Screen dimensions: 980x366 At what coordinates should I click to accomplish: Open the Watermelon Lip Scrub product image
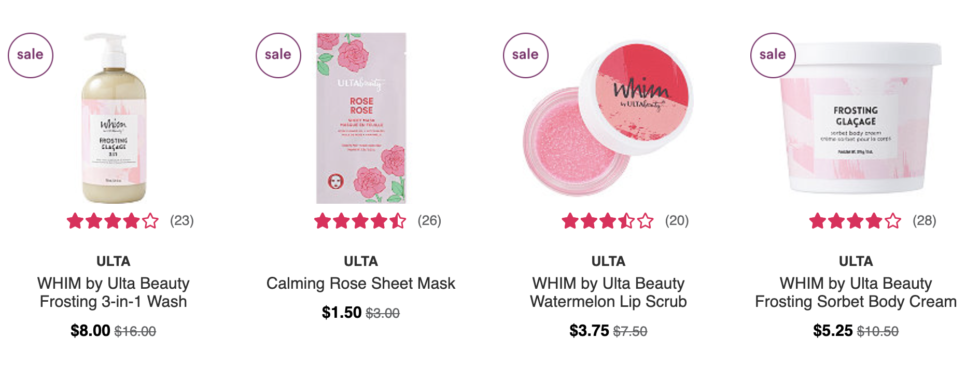[x=608, y=118]
